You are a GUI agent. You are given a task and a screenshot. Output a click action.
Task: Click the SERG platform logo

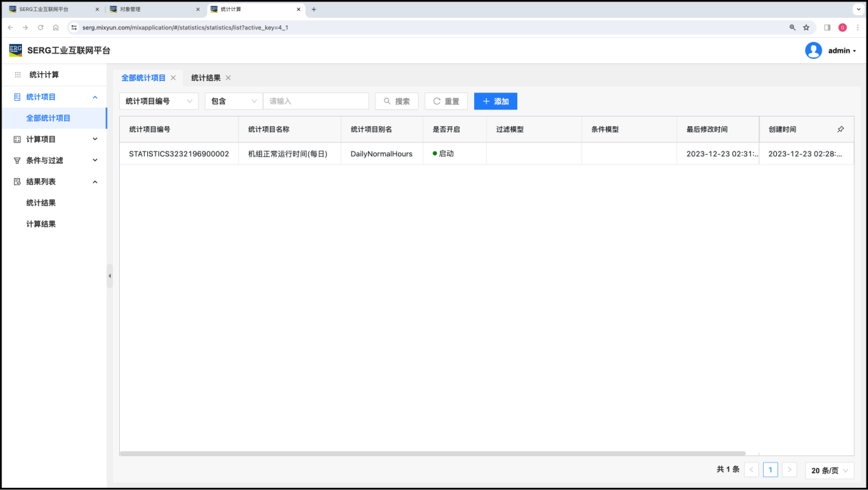pos(15,50)
